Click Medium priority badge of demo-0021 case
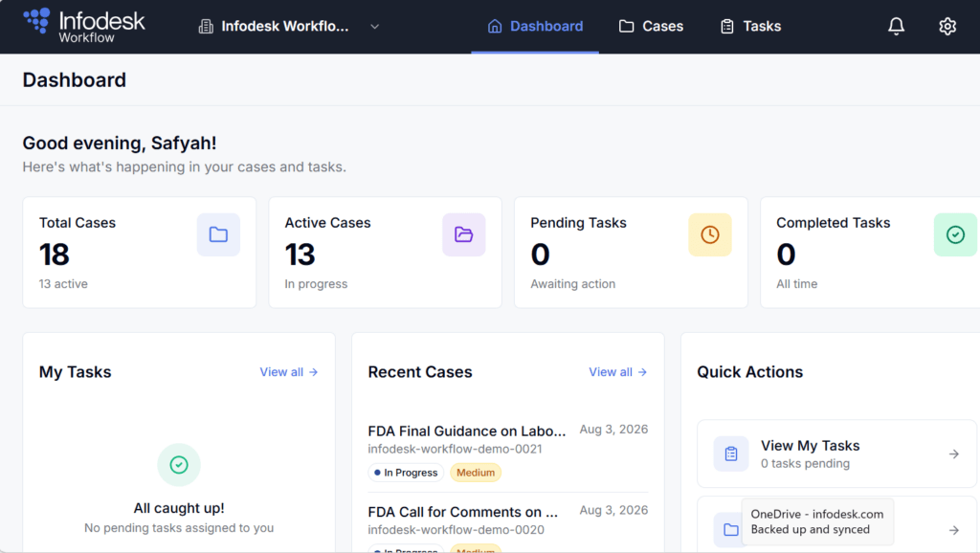Screen dimensions: 980x553 [476, 473]
